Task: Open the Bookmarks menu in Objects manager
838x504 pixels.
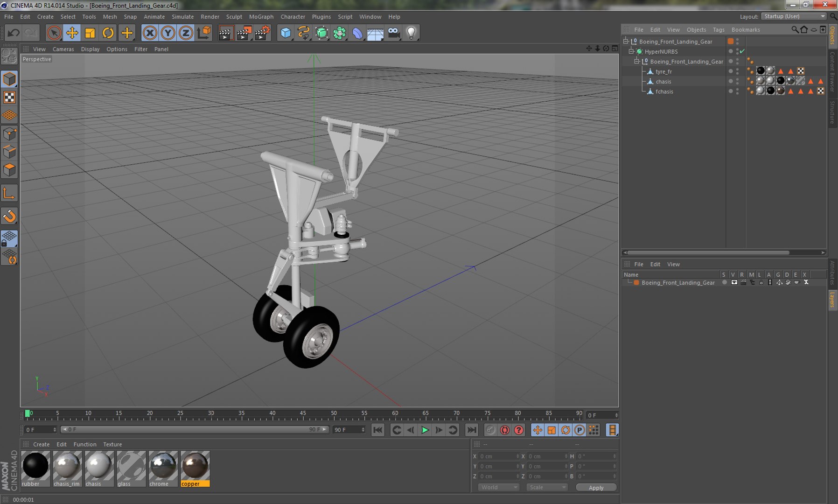Action: 746,29
